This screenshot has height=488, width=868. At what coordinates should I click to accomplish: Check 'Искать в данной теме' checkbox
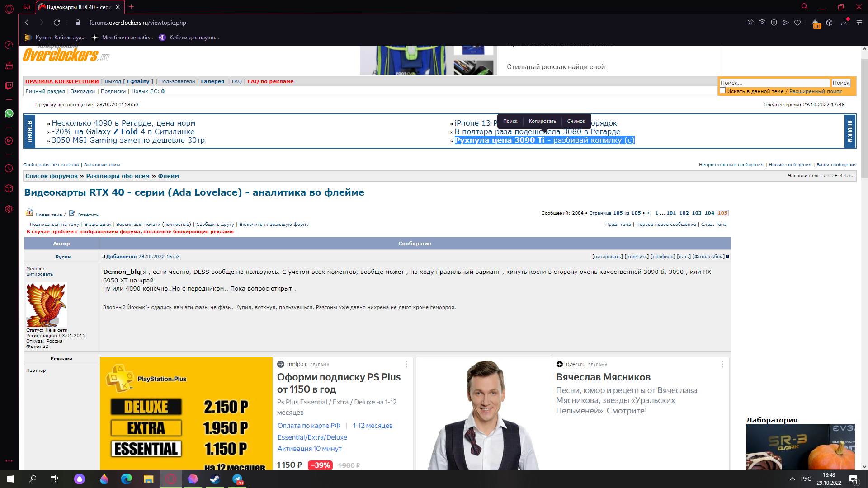(723, 90)
